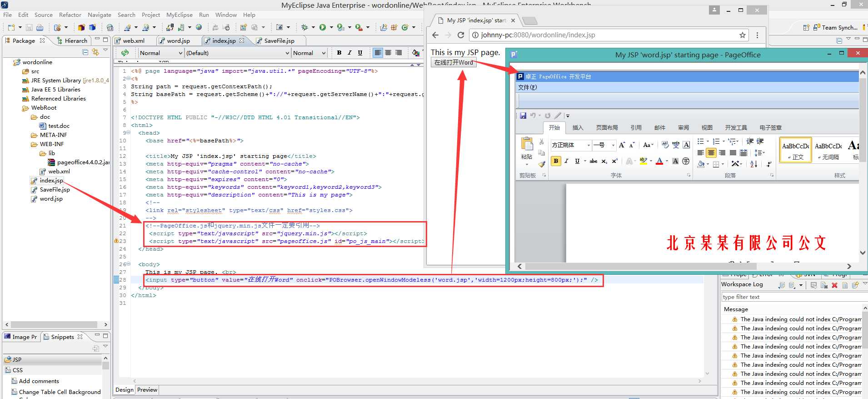The width and height of the screenshot is (868, 399).
Task: Click browser back arrow
Action: pyautogui.click(x=435, y=35)
